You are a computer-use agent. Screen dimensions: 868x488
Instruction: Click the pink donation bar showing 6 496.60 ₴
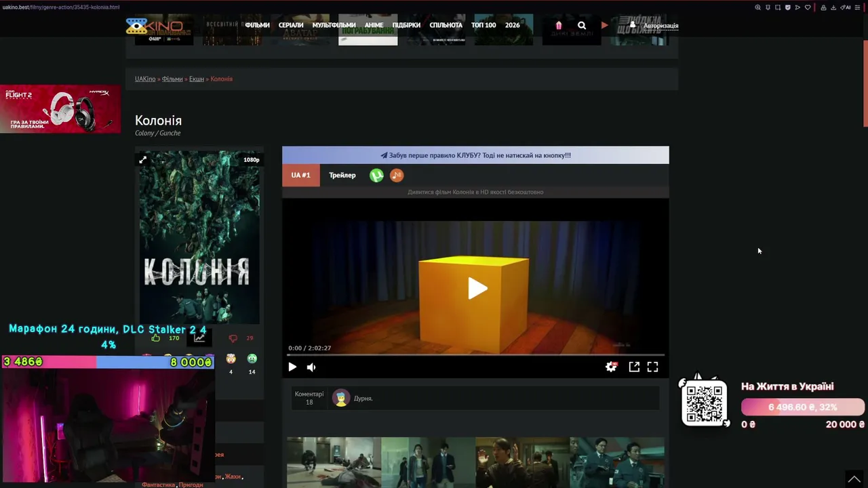[x=803, y=407]
